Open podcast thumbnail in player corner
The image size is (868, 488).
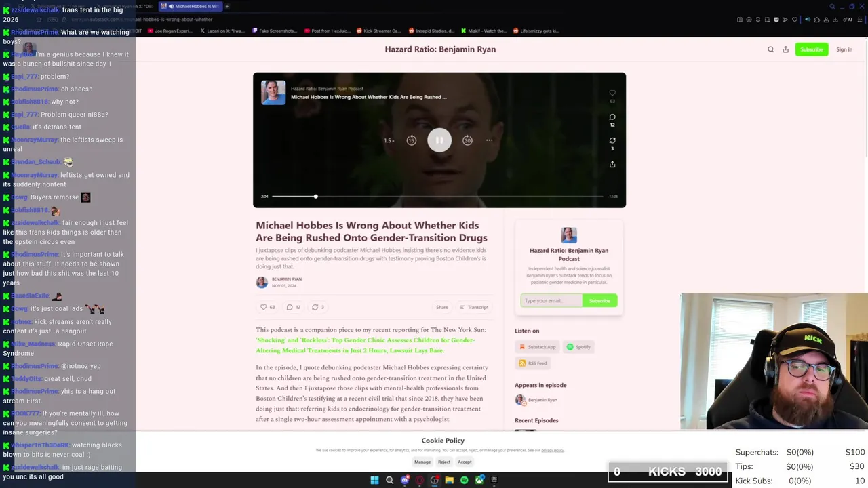[273, 93]
